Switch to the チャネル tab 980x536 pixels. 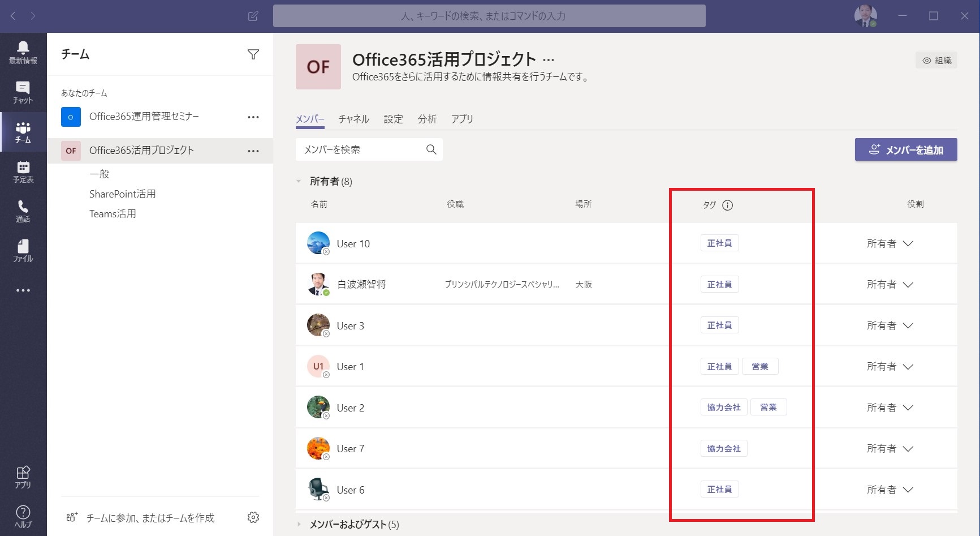coord(354,119)
